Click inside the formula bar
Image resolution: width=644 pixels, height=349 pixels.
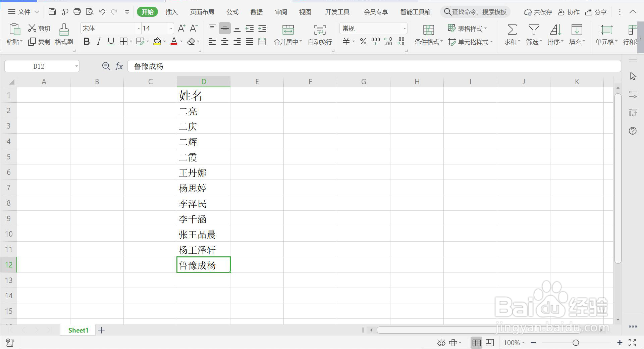268,66
